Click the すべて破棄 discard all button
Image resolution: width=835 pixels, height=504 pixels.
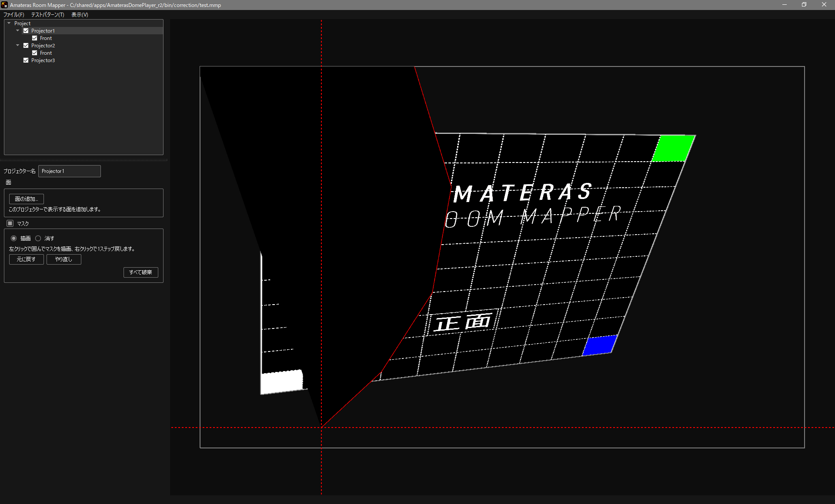[141, 272]
